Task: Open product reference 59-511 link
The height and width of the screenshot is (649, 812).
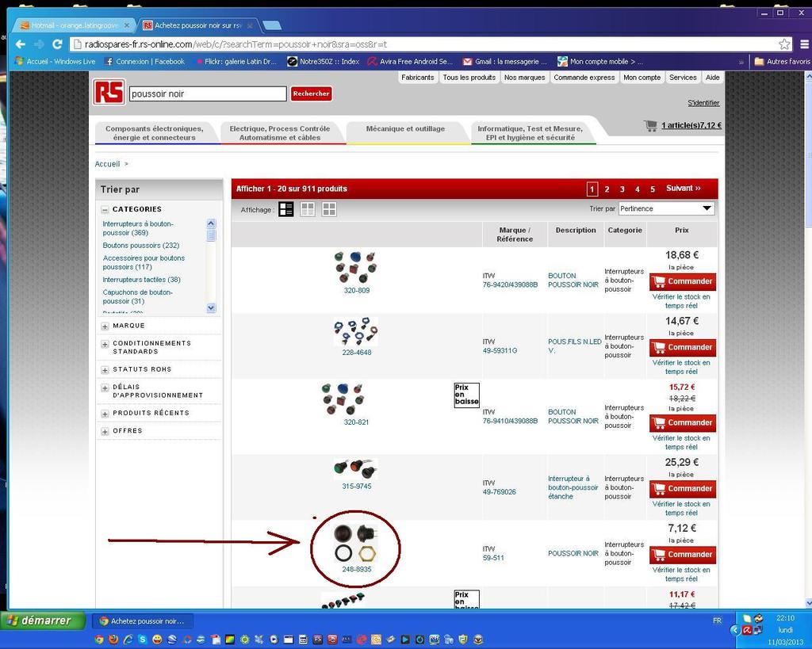Action: point(493,558)
